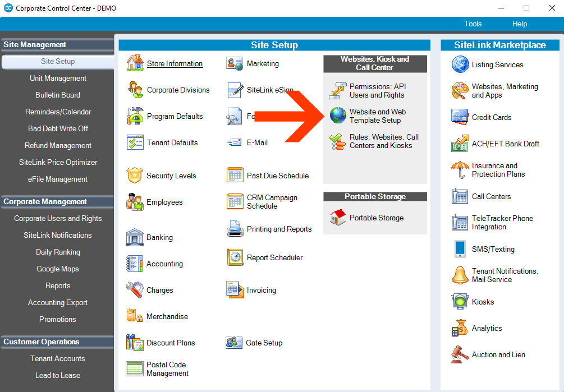Click the Accounting ledger icon
This screenshot has height=392, width=564.
click(135, 264)
